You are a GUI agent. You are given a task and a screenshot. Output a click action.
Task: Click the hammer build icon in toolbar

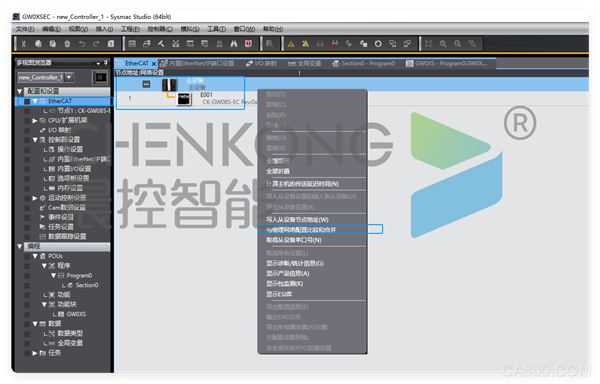point(161,44)
